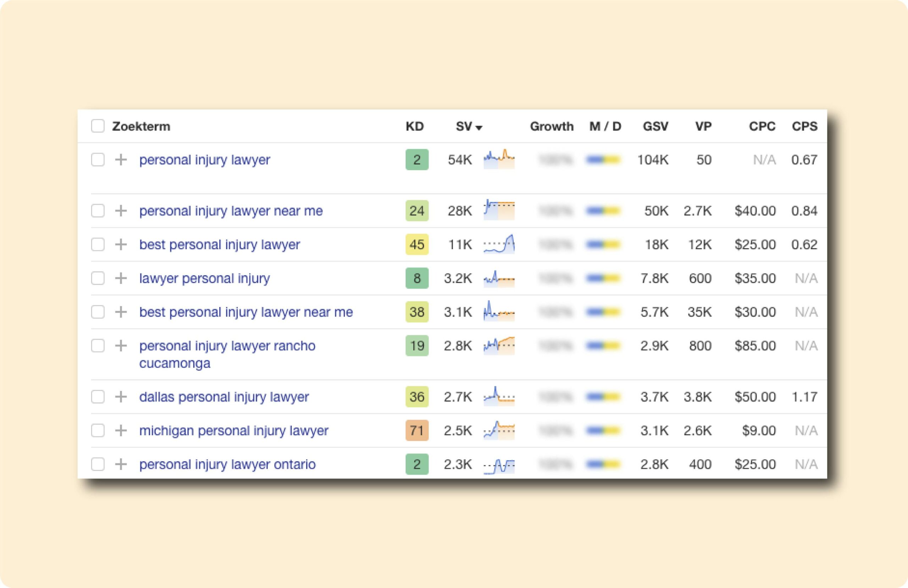Sort by SV column dropdown arrow

click(479, 127)
